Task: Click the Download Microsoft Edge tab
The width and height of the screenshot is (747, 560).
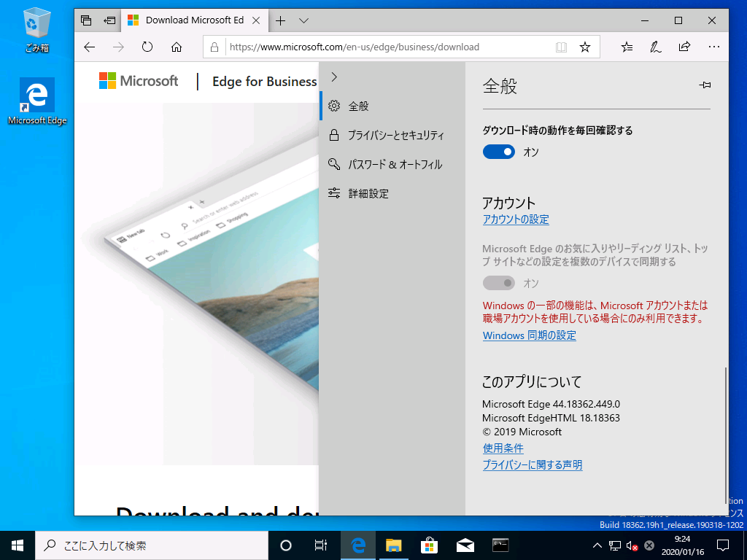Action: (x=194, y=20)
